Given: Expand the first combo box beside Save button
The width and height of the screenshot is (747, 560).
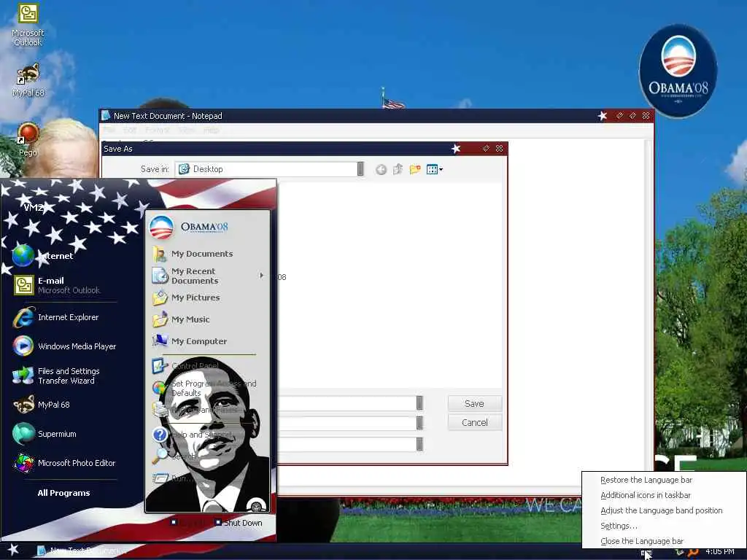Looking at the screenshot, I should 419,402.
